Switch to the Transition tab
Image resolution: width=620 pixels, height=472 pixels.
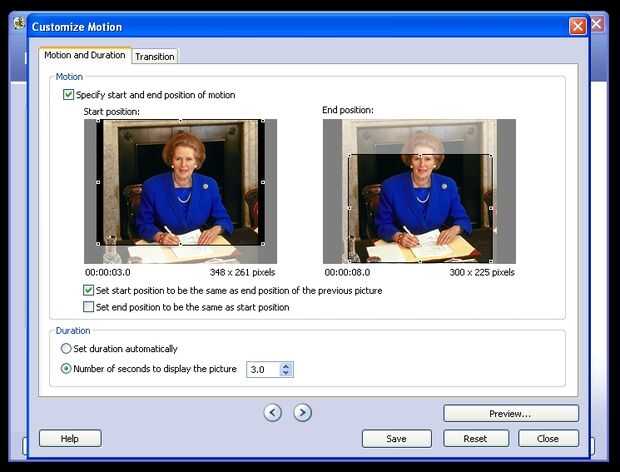click(155, 57)
